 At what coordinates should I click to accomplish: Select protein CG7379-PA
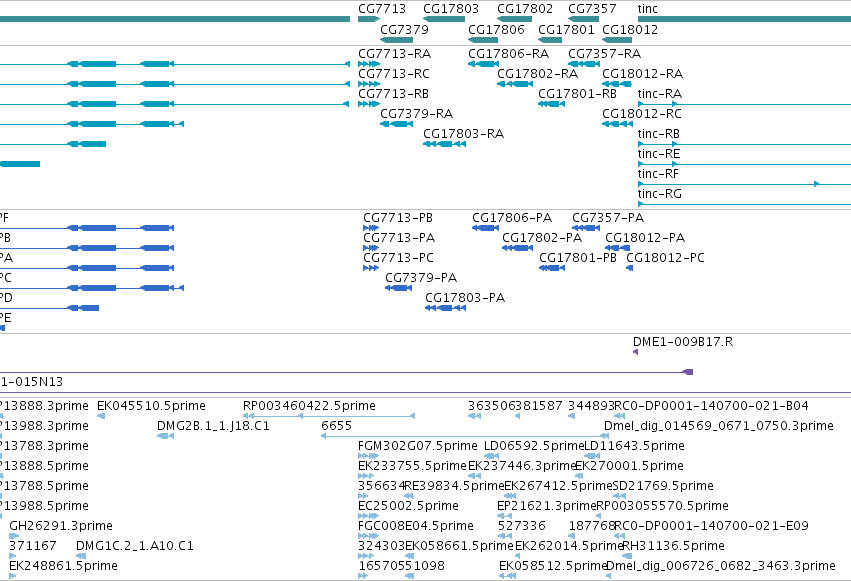point(398,288)
